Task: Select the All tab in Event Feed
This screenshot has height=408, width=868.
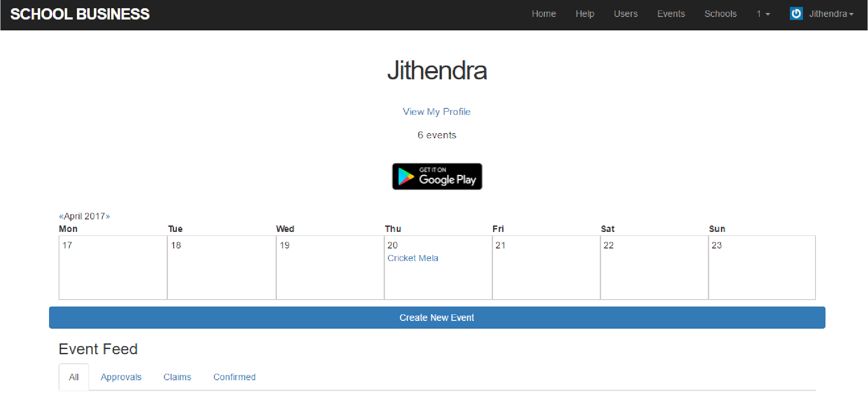Action: 74,377
